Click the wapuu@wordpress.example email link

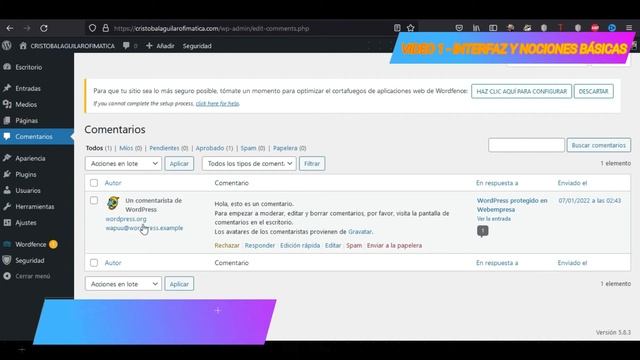pyautogui.click(x=144, y=228)
